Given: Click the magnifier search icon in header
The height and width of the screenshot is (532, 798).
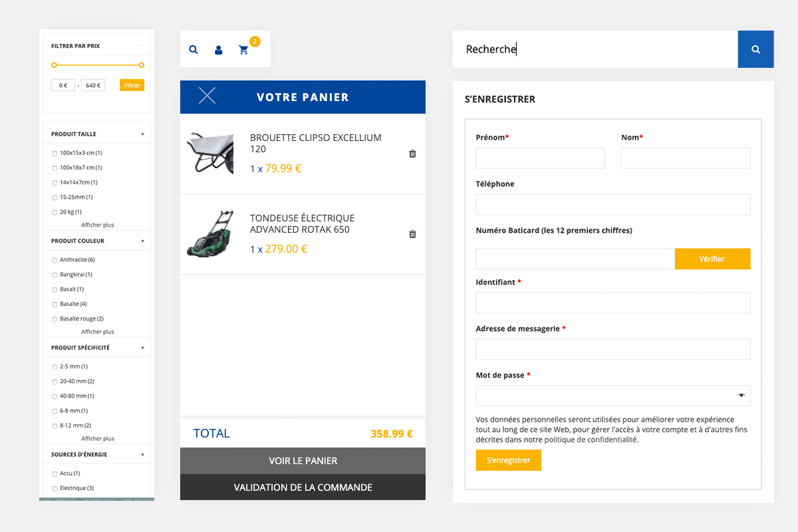Looking at the screenshot, I should (193, 49).
